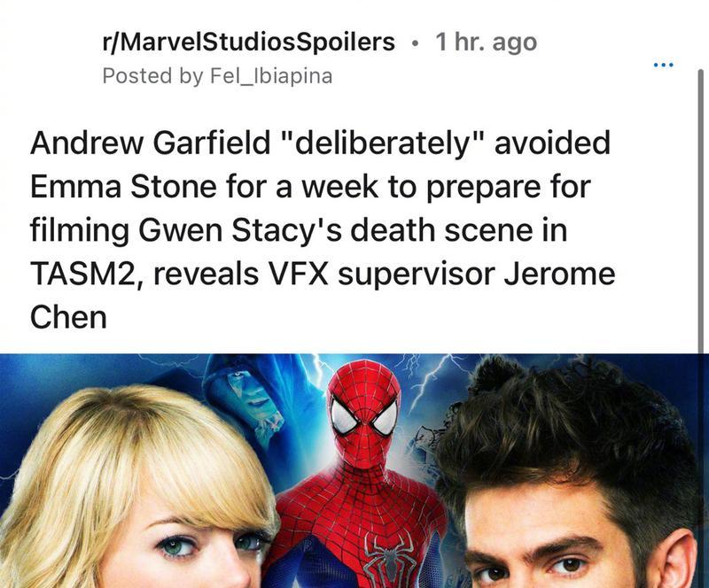Click "Chen" on the title's last line
The image size is (709, 588).
(x=68, y=317)
